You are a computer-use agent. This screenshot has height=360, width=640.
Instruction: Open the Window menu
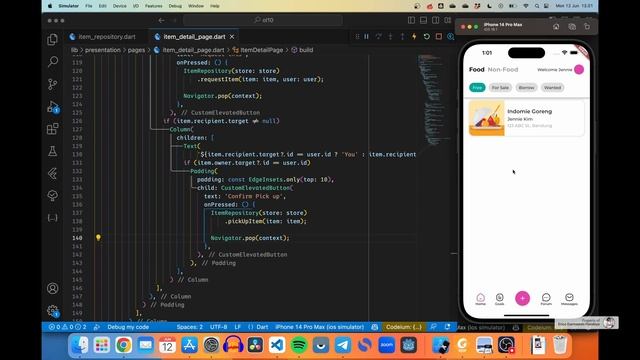pyautogui.click(x=196, y=6)
